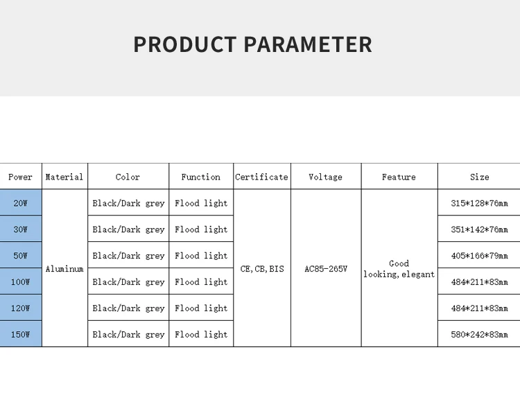The height and width of the screenshot is (420, 520).
Task: Click the Size column header
Action: (479, 177)
